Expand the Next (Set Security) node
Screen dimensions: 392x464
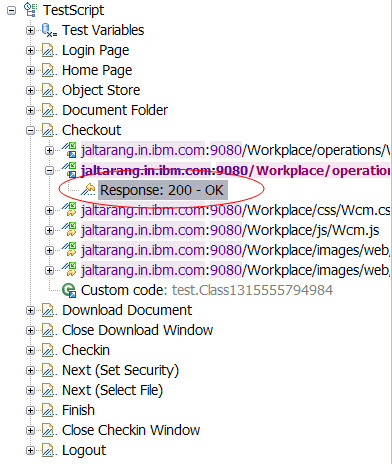tap(30, 370)
